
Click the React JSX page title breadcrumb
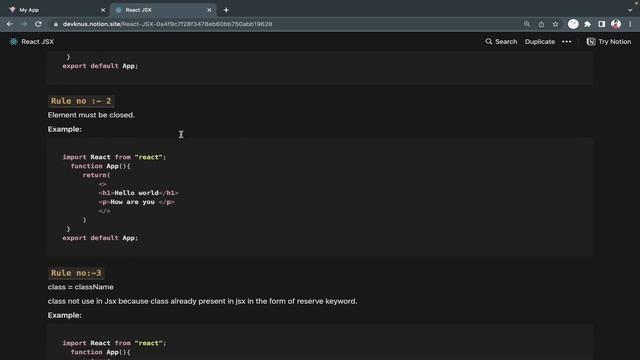[38, 42]
